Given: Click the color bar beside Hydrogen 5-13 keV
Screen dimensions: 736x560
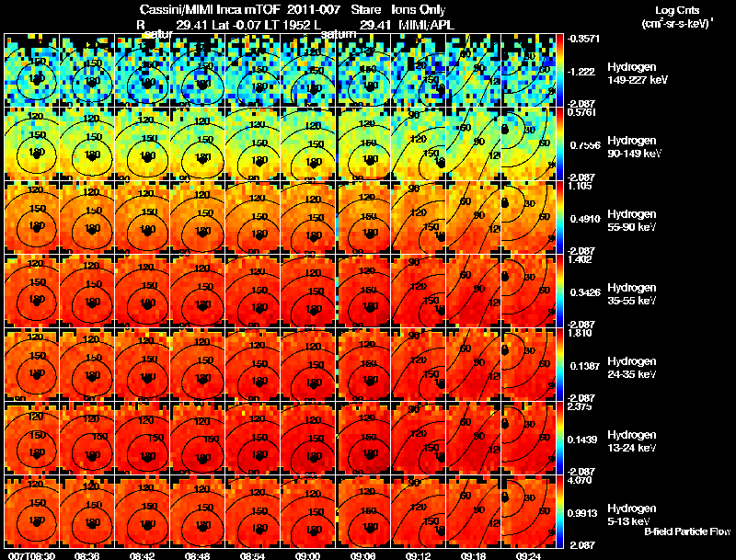Looking at the screenshot, I should coord(559,511).
